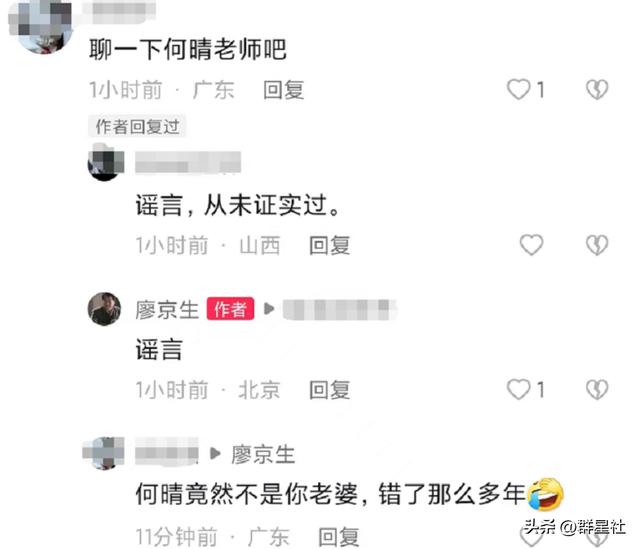Open 廖京生's profile avatar
This screenshot has height=549, width=640.
(104, 309)
